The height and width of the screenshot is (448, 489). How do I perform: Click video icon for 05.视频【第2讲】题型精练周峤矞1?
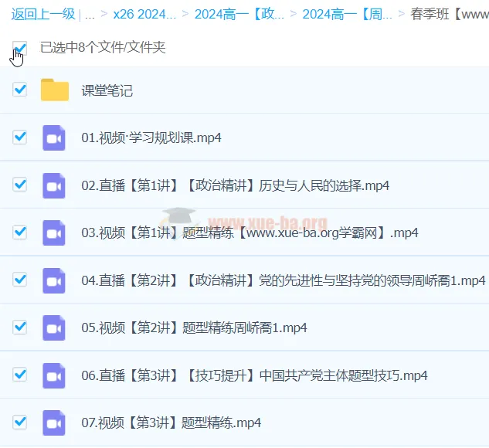[54, 328]
